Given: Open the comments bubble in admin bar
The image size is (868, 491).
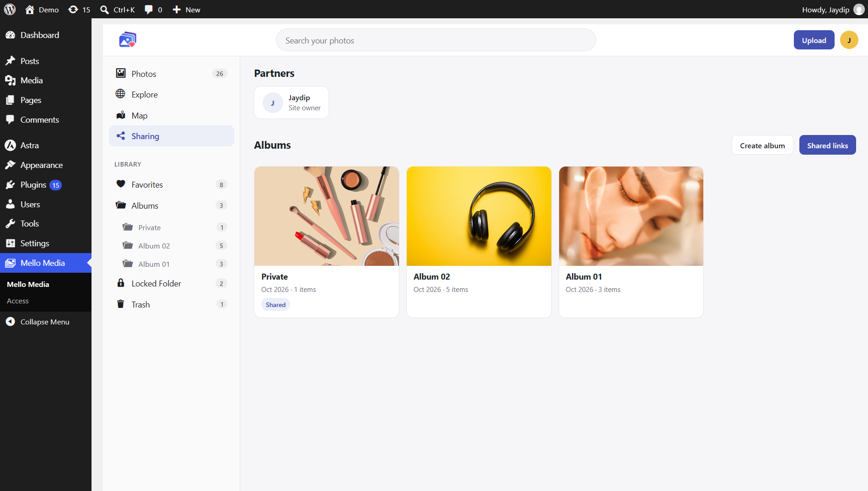Looking at the screenshot, I should (x=153, y=10).
